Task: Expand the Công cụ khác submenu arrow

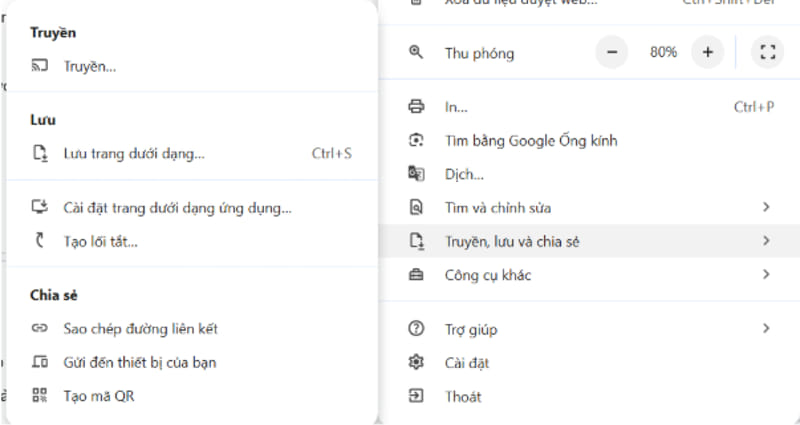Action: (766, 274)
